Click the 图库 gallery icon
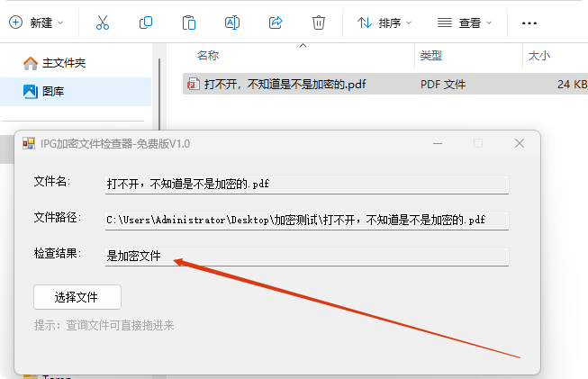This screenshot has height=379, width=588. click(31, 92)
